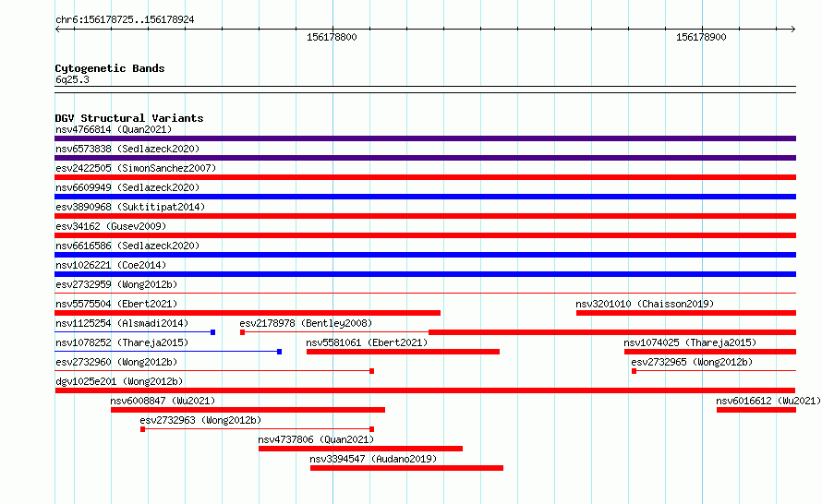Click left red marker of esv2732963

pyautogui.click(x=142, y=429)
